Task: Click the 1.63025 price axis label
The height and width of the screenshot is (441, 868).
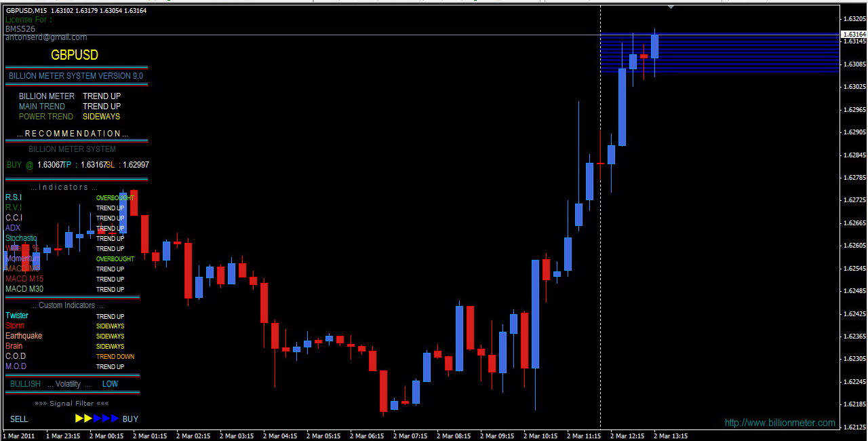Action: point(854,87)
